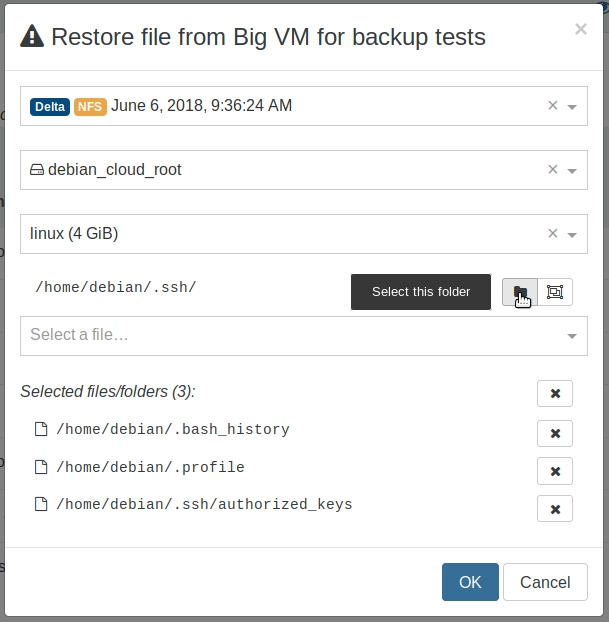Image resolution: width=609 pixels, height=622 pixels.
Task: Cancel the restore file dialog
Action: point(545,582)
